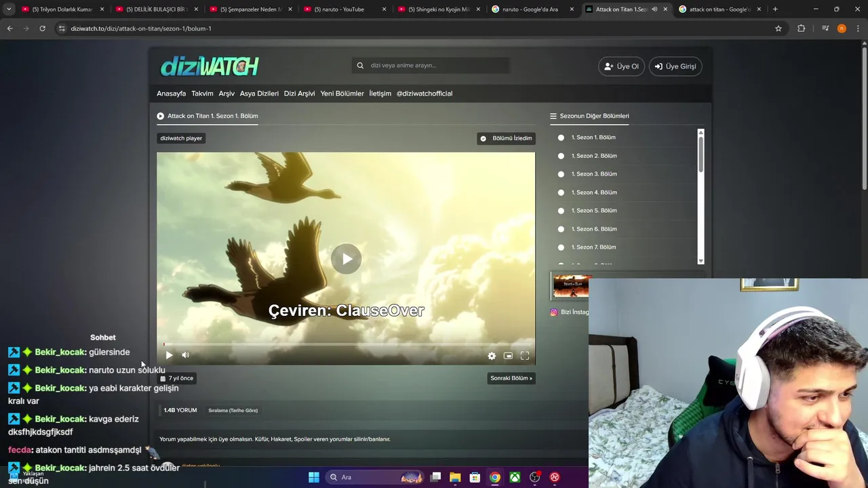Select 1. Sezon 3. Bölüm radio circle
This screenshot has width=868, height=488.
click(x=561, y=174)
